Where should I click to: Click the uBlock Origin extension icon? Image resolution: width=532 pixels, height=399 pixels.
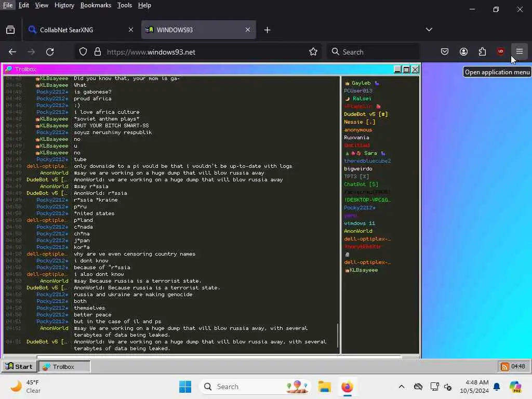(500, 51)
